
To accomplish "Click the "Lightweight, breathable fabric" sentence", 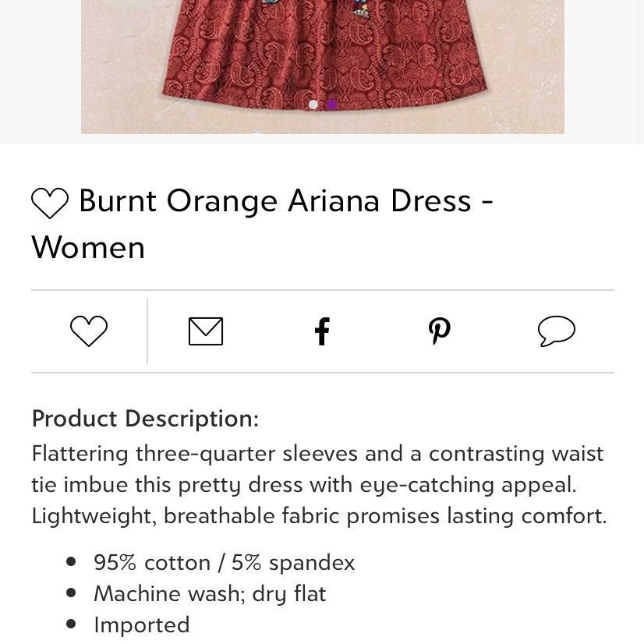I will tap(319, 516).
